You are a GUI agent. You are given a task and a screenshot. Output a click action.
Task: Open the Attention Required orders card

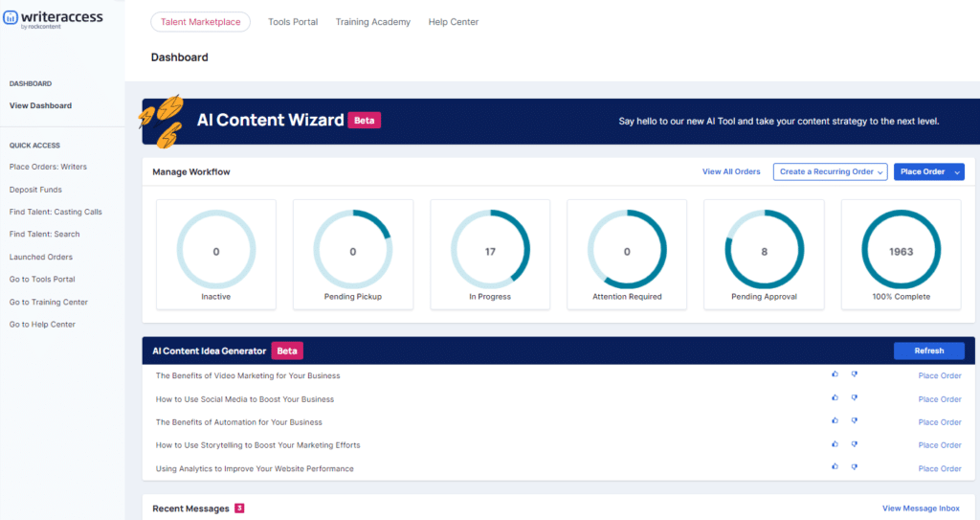(x=627, y=255)
